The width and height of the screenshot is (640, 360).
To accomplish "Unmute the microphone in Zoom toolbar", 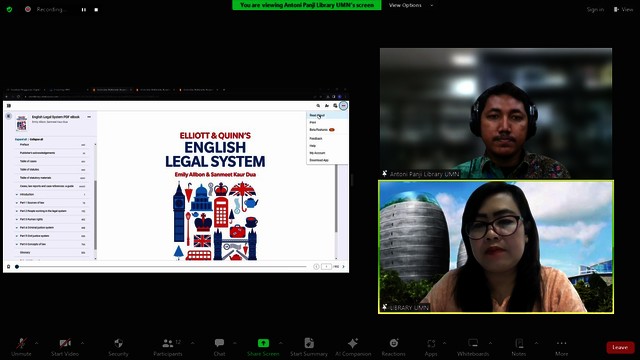I will click(x=21, y=347).
